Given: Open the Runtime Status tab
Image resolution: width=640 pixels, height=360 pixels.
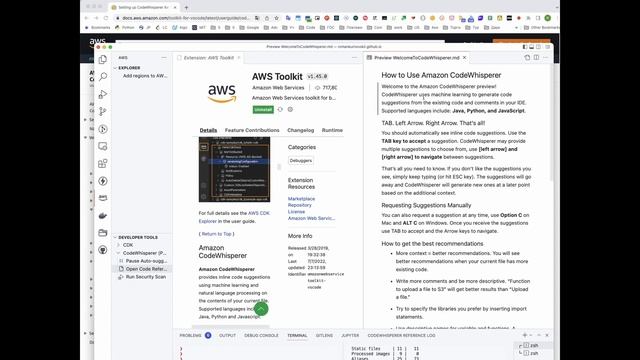Looking at the screenshot, I should tap(332, 130).
